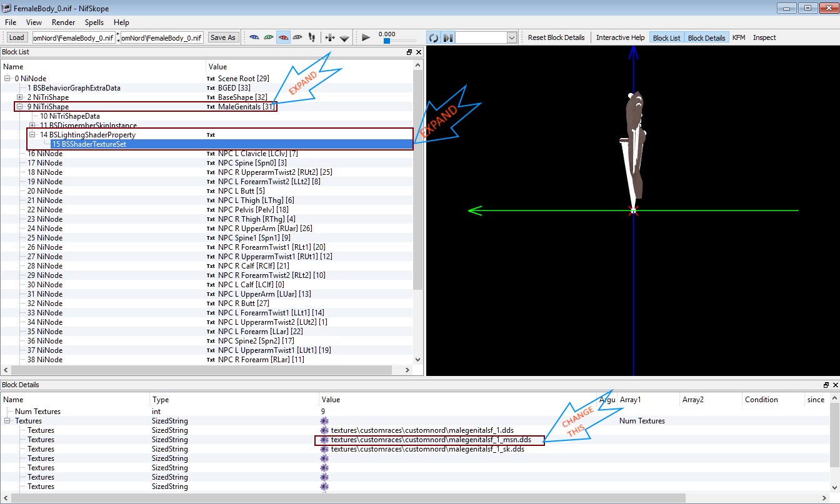Switch to the grey User view icon

[x=298, y=37]
